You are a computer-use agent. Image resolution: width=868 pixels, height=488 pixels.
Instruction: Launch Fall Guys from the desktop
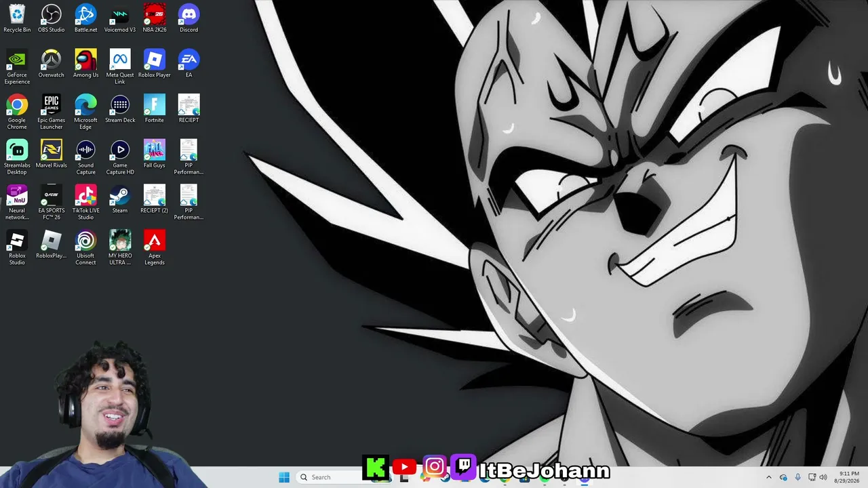tap(155, 155)
